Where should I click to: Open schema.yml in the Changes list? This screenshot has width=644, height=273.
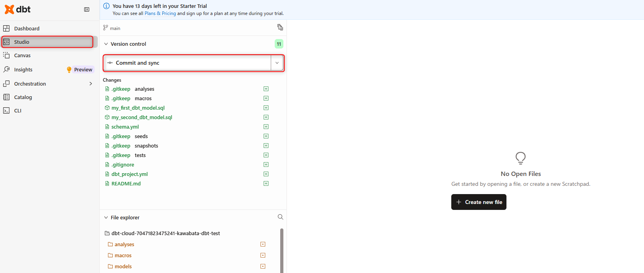coord(122,127)
